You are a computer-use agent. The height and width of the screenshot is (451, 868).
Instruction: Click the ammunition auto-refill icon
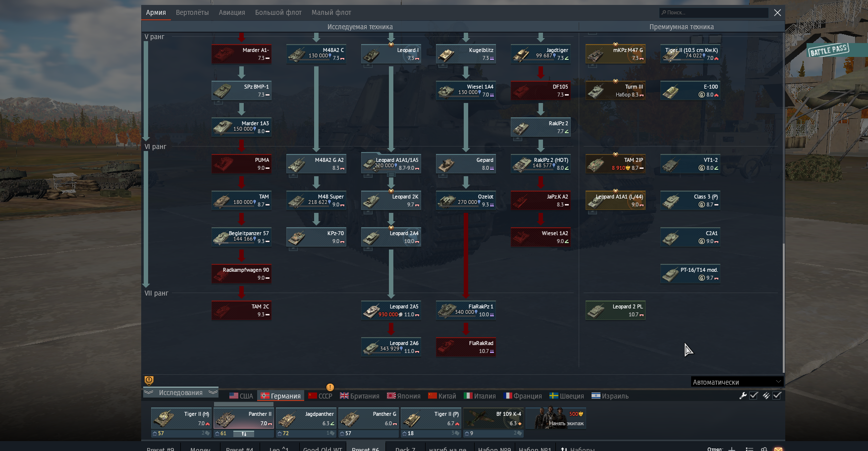pos(766,396)
